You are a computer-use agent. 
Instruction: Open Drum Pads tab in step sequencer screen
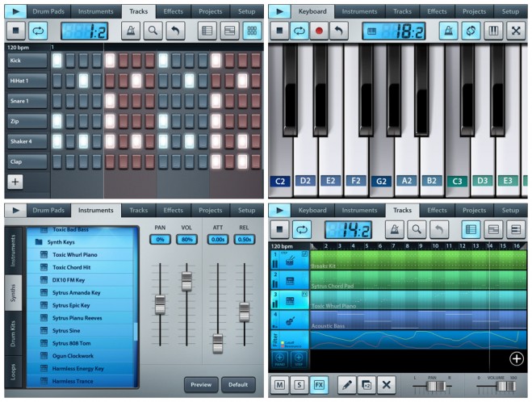(48, 11)
